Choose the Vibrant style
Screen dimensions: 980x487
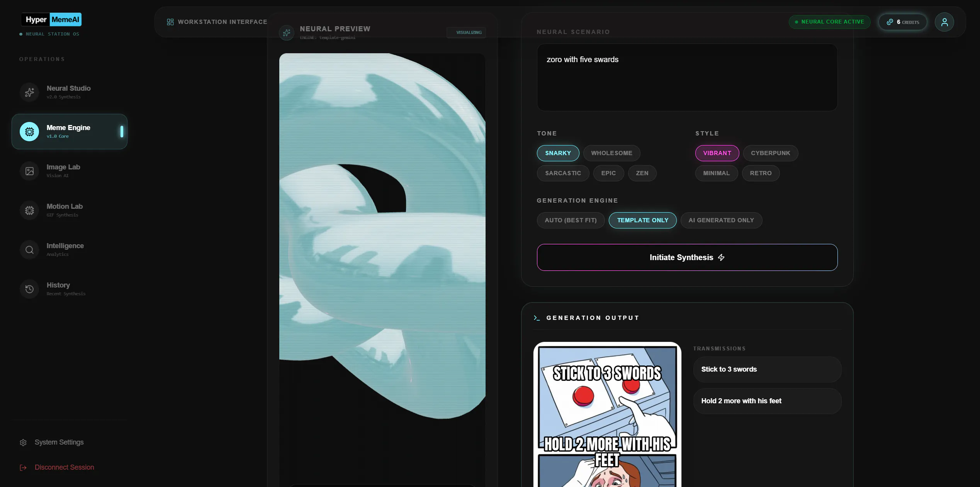[x=717, y=153]
